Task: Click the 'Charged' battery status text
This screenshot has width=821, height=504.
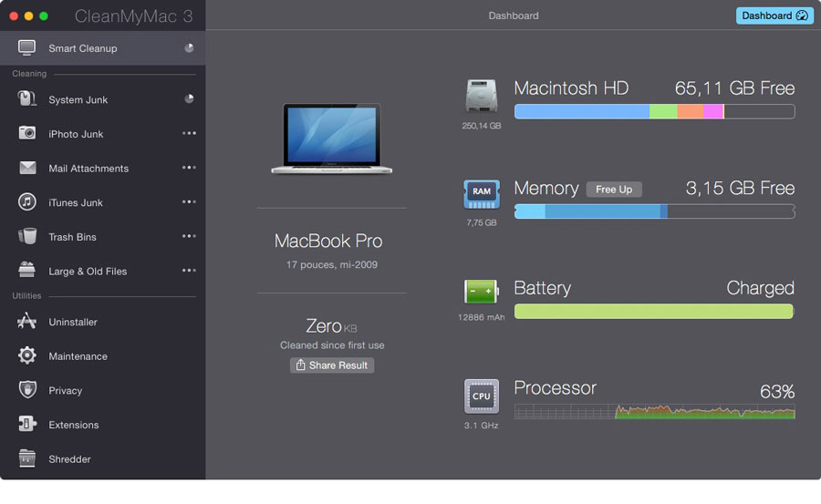Action: (760, 288)
